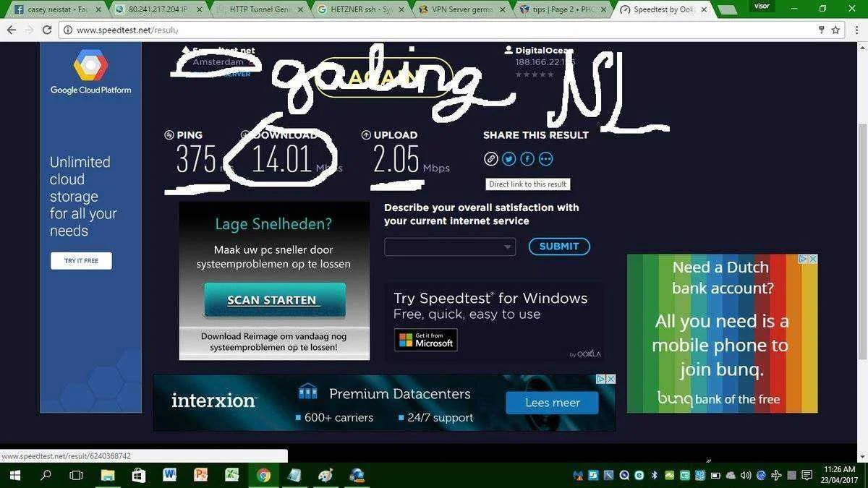Click the Chrome back arrow
868x488 pixels.
tap(12, 30)
